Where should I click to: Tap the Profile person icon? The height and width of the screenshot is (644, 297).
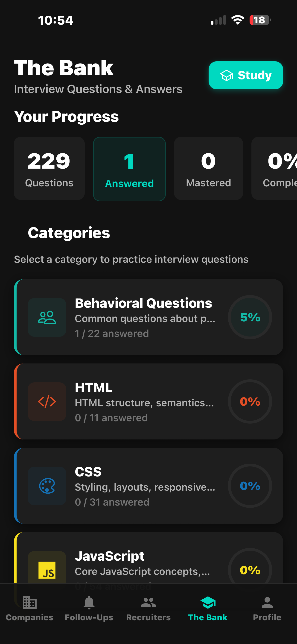click(x=267, y=603)
